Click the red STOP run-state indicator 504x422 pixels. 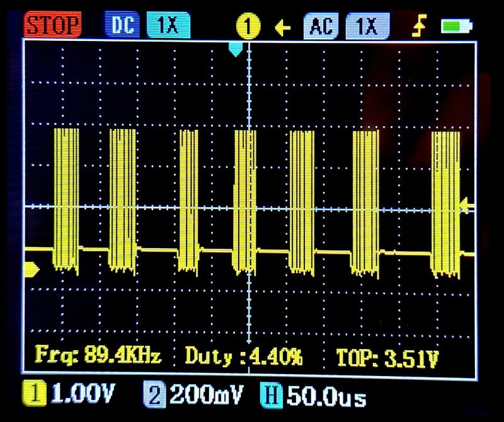pyautogui.click(x=54, y=25)
